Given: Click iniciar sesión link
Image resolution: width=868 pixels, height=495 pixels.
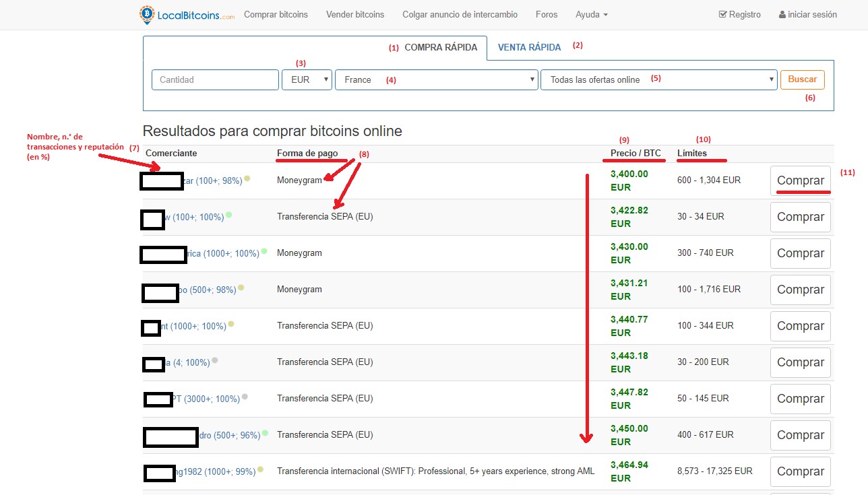Looking at the screenshot, I should [808, 14].
